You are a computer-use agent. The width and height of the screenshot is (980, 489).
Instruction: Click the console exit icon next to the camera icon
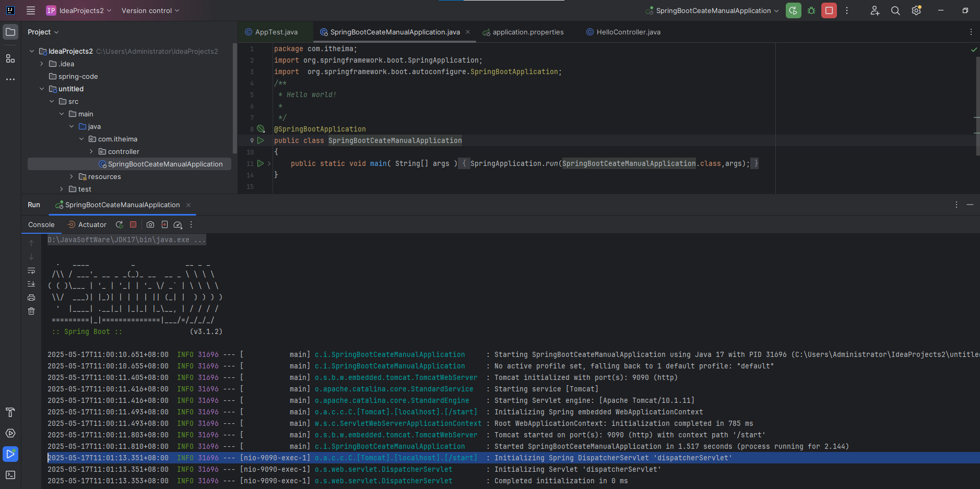pos(164,224)
